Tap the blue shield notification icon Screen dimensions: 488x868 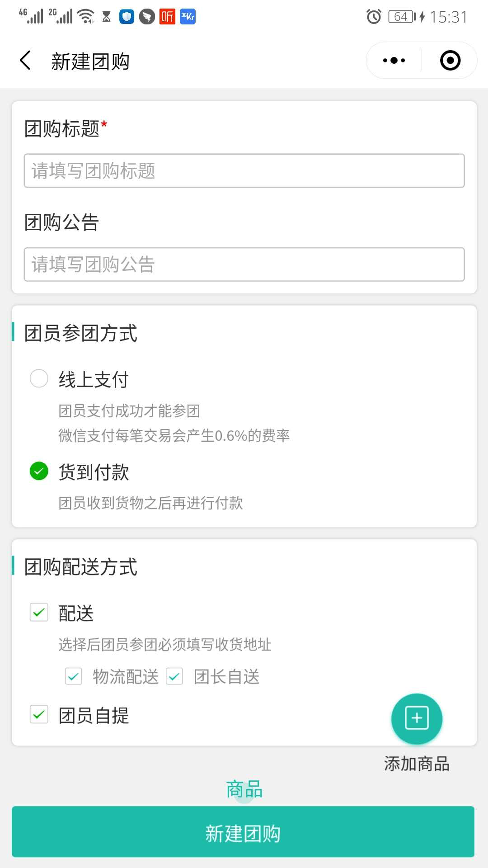point(127,17)
